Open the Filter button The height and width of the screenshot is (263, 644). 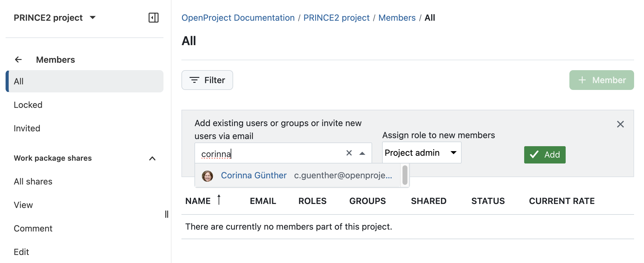click(207, 80)
